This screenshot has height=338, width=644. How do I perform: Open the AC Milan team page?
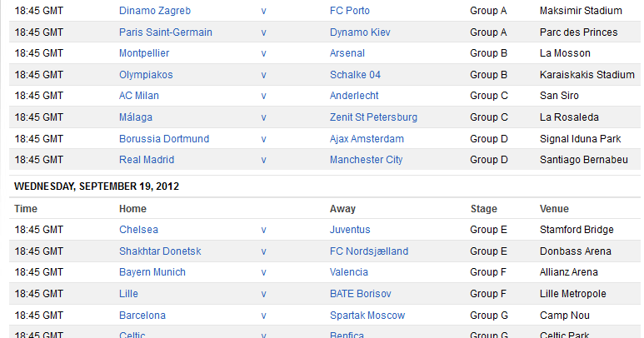pyautogui.click(x=140, y=96)
